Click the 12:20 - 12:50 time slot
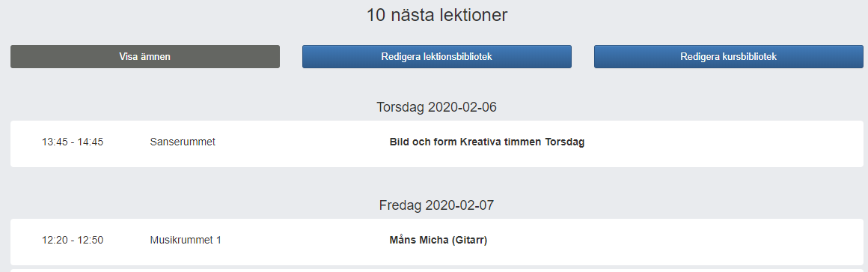This screenshot has height=272, width=868. pyautogui.click(x=73, y=241)
